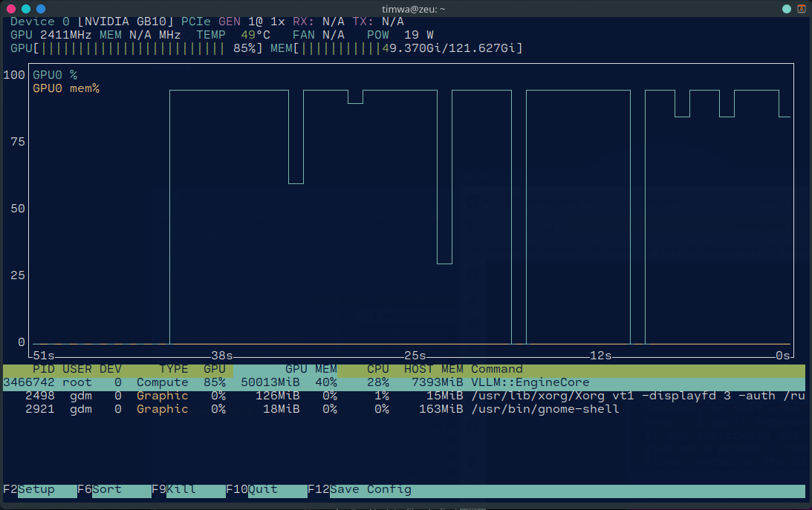Viewport: 812px width, 510px height.
Task: Click the 38s time axis label
Action: click(221, 356)
